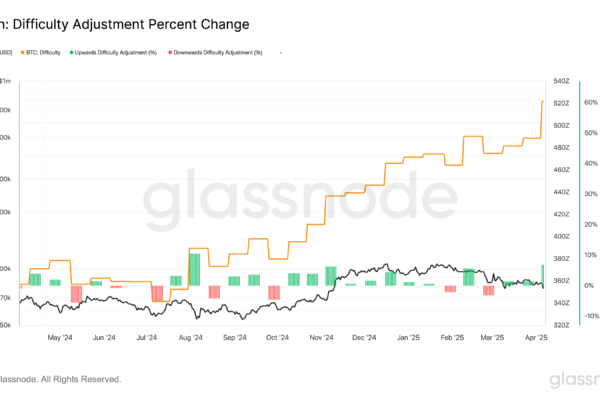Toggle the BTC: Difficulty legend series

click(x=44, y=52)
